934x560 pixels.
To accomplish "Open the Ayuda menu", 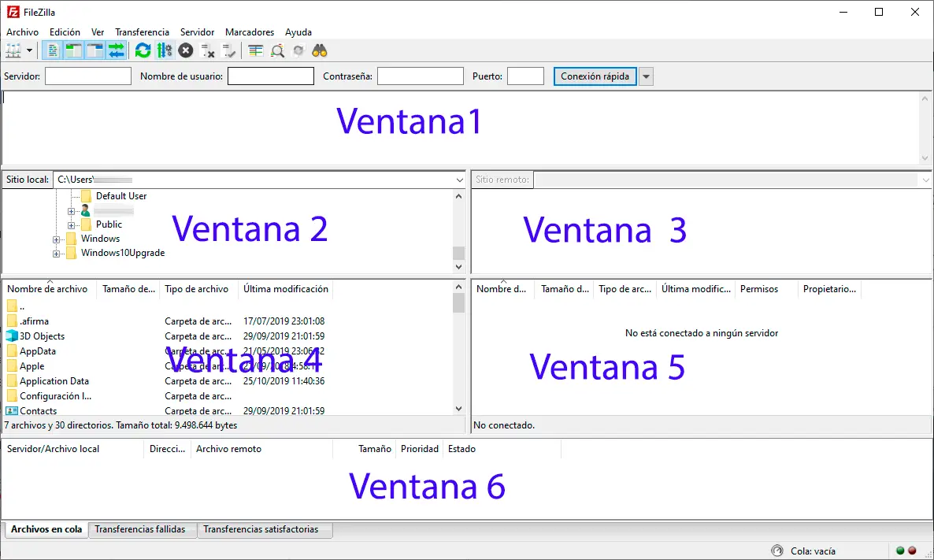I will tap(298, 32).
